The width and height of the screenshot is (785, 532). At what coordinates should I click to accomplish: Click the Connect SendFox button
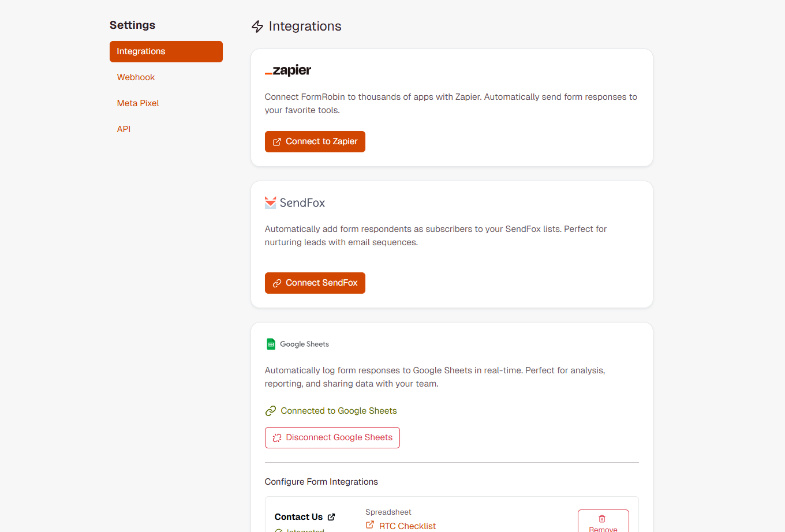315,283
